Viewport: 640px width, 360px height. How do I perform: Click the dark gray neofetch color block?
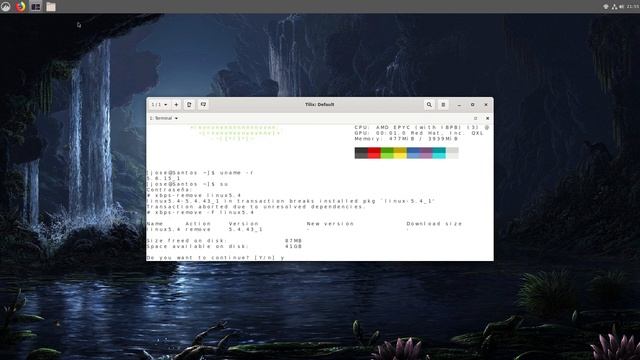click(361, 153)
